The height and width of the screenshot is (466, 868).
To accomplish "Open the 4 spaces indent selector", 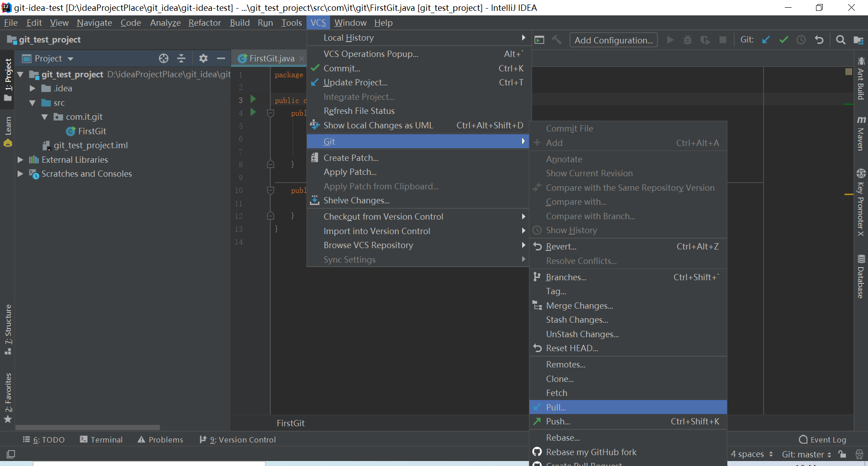I will 752,454.
